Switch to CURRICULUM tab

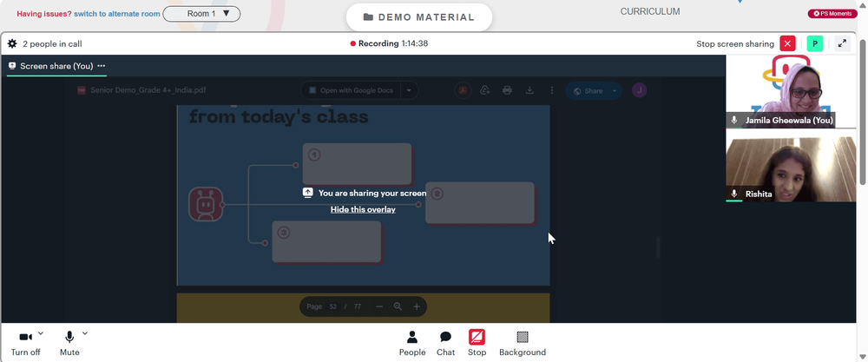tap(650, 11)
